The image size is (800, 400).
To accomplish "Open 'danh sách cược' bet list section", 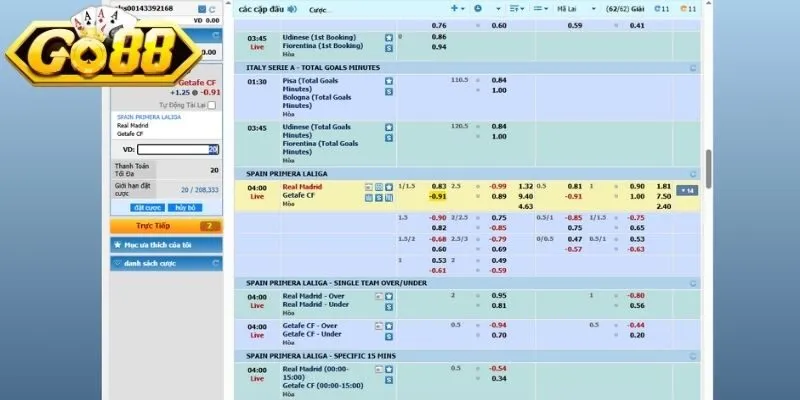I will click(165, 262).
